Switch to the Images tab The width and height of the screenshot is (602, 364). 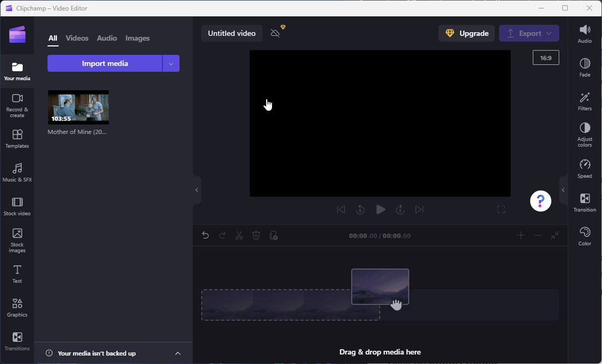tap(137, 37)
